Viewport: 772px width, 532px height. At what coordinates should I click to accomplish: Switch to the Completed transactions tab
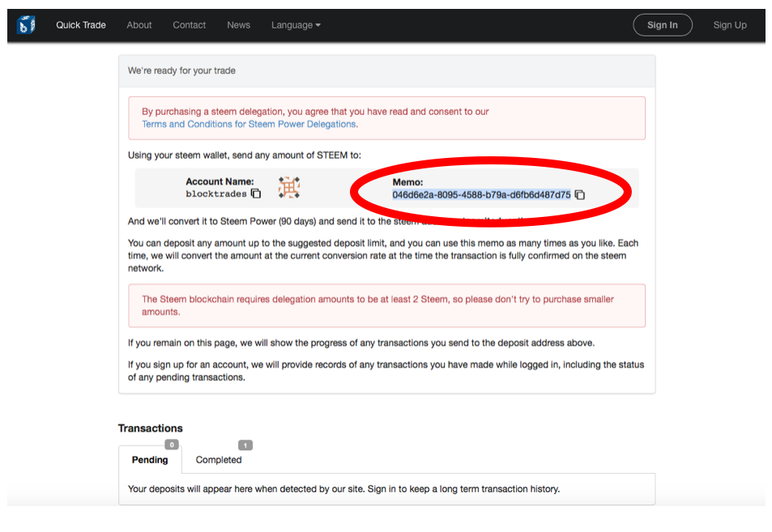pos(219,460)
